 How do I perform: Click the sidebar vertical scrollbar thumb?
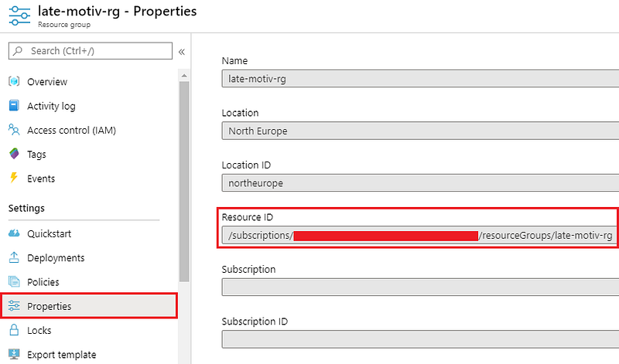pos(184,182)
